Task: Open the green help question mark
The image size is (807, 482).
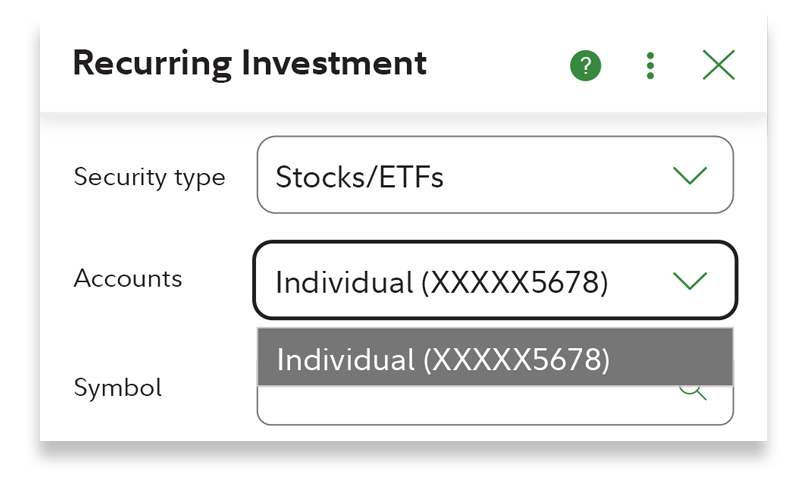Action: coord(585,66)
